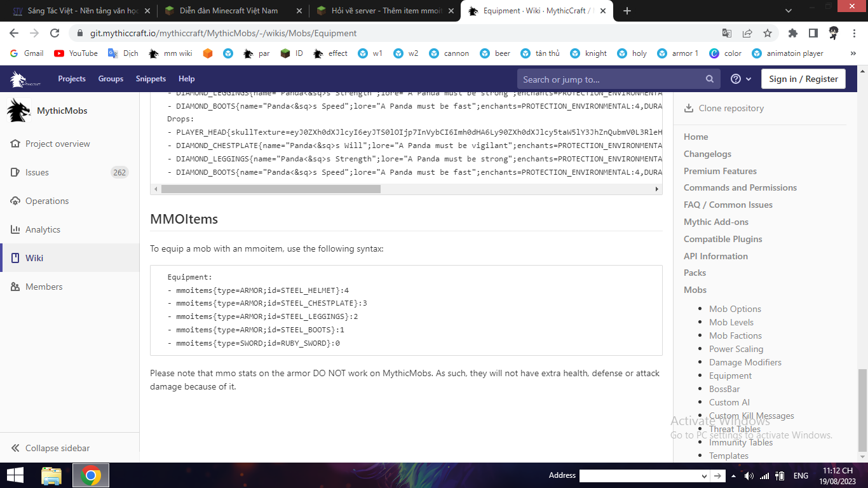The image size is (868, 488).
Task: Open the Damage Modifiers wiki link
Action: click(745, 362)
